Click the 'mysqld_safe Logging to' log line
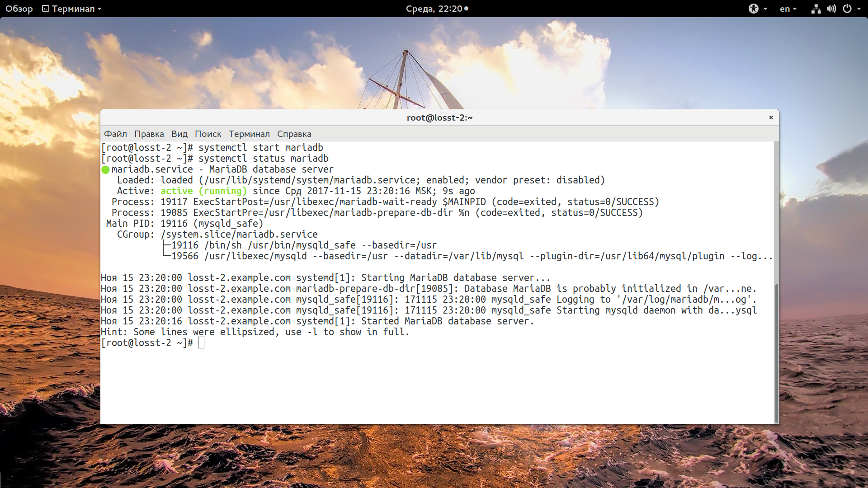The width and height of the screenshot is (868, 488). click(429, 300)
